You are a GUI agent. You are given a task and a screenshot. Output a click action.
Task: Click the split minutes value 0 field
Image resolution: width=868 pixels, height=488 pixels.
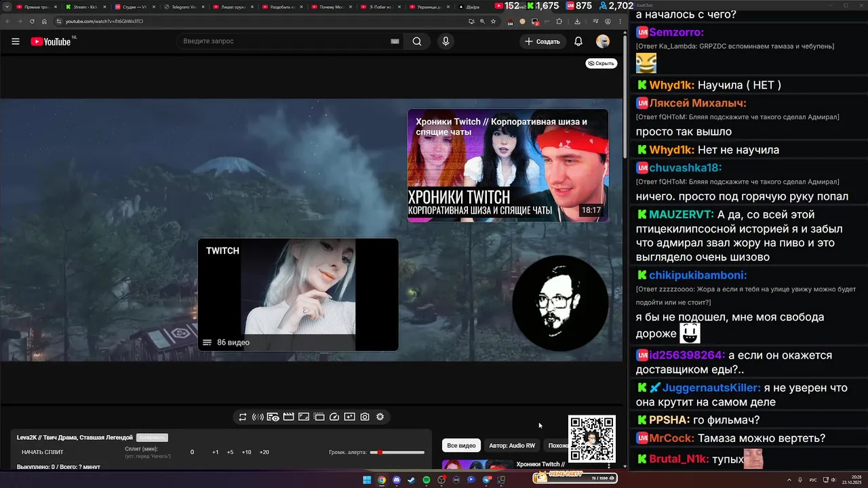click(192, 452)
